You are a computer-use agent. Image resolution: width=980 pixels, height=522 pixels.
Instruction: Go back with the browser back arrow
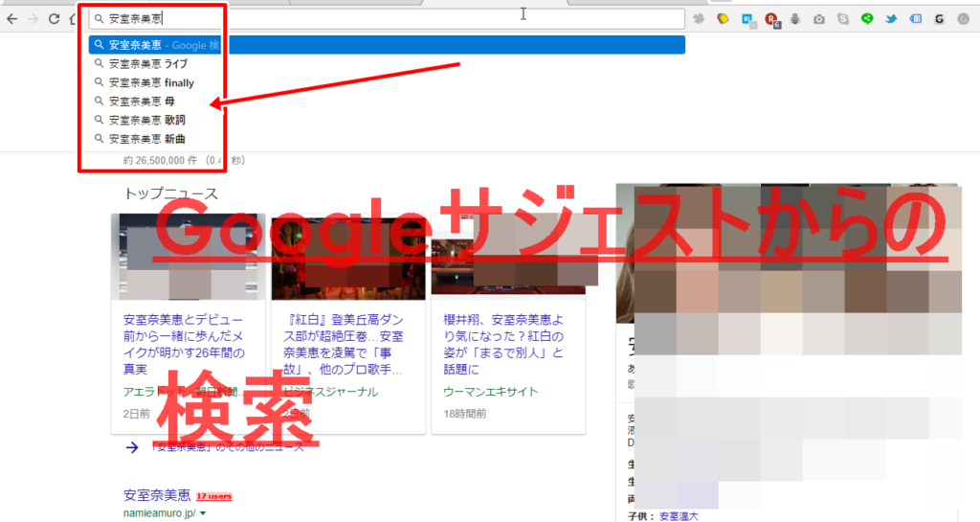11,19
